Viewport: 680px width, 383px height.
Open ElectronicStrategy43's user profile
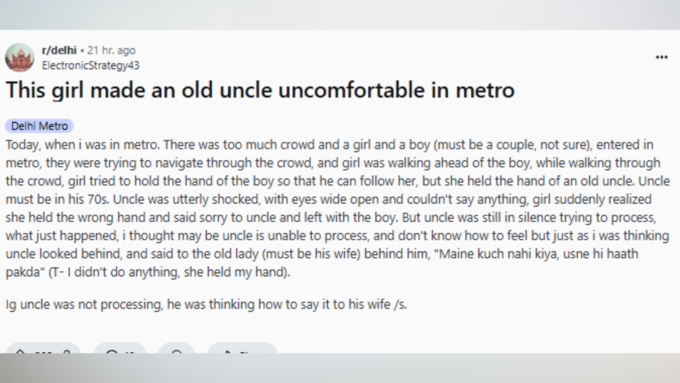pos(91,65)
